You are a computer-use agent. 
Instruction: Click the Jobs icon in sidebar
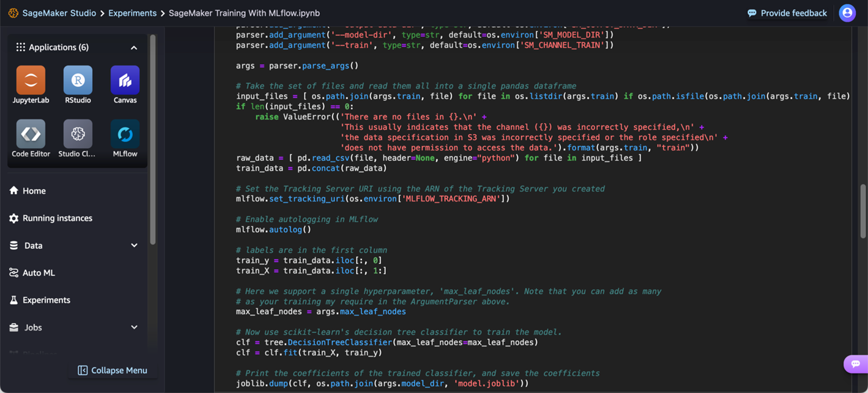click(x=14, y=327)
